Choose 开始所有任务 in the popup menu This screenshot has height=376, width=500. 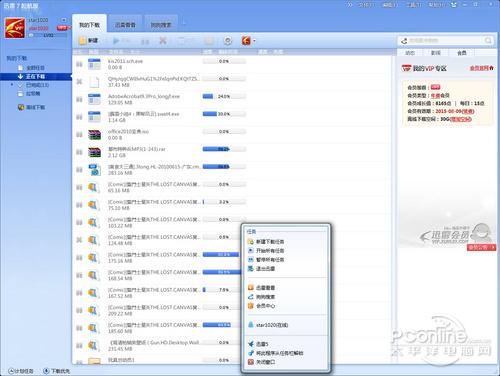tap(270, 251)
